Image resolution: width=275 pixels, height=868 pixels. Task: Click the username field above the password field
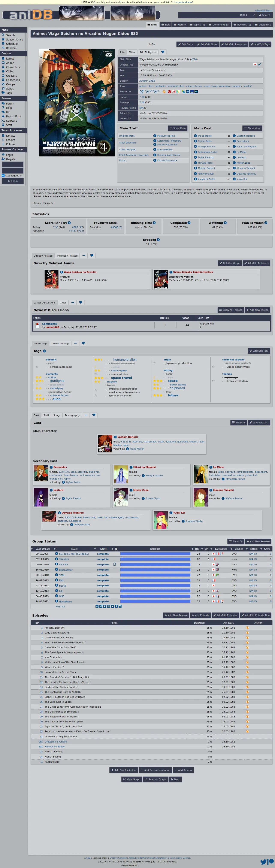pos(13,164)
